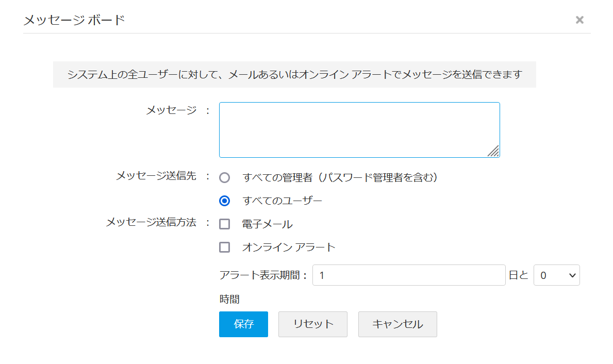This screenshot has width=613, height=364.
Task: Click the すべてのユーザー label text
Action: (x=282, y=201)
